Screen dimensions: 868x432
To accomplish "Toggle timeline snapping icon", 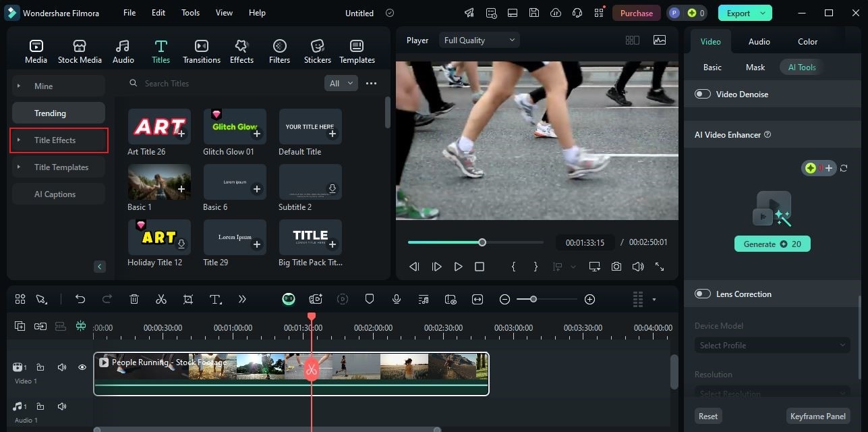I will tap(81, 326).
